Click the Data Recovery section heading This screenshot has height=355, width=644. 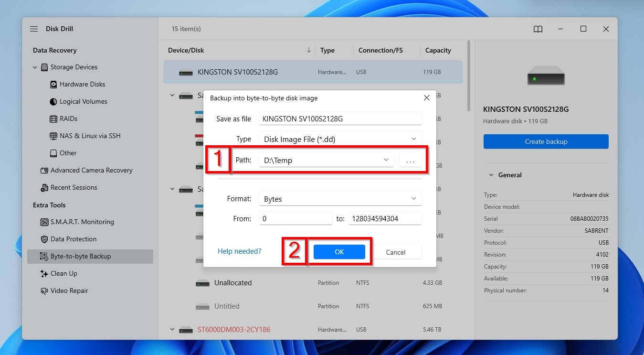pos(55,51)
